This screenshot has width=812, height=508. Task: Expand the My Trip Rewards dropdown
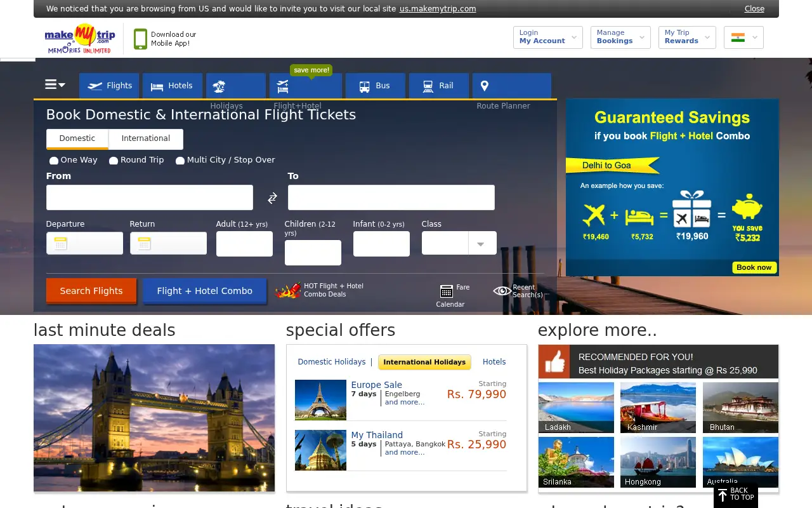coord(687,37)
